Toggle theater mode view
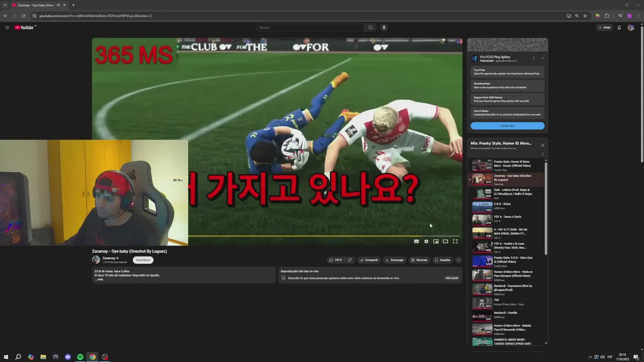Image resolution: width=644 pixels, height=362 pixels. 445,241
